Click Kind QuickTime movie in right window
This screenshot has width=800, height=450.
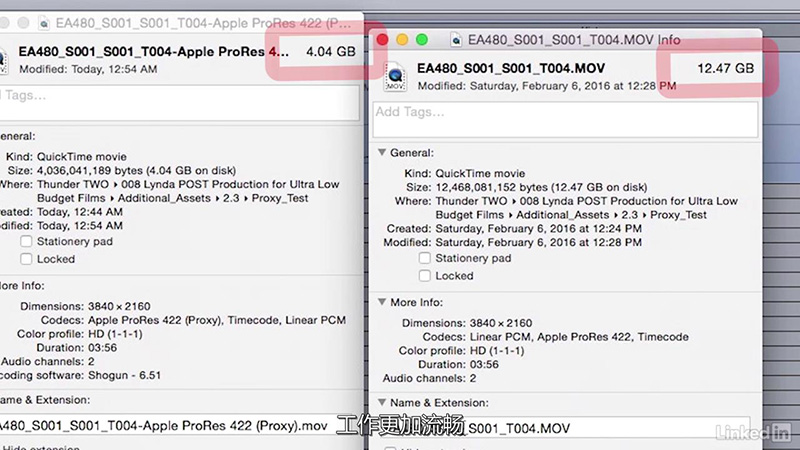pos(480,173)
